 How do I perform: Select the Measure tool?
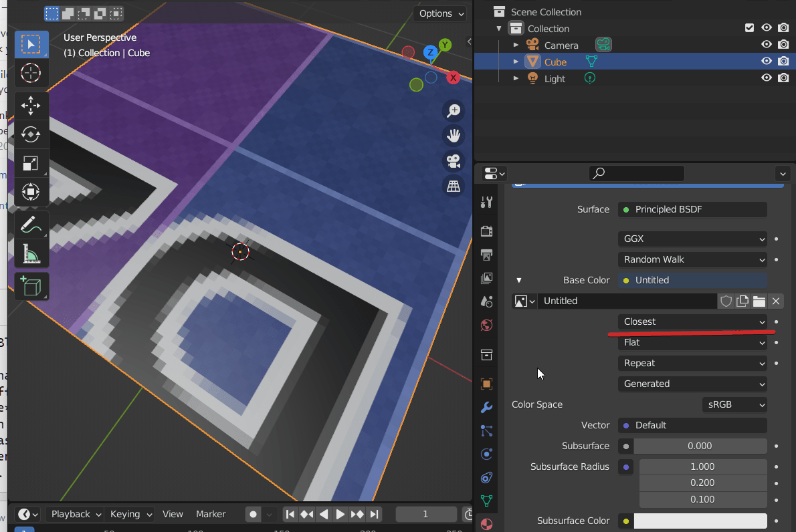click(x=31, y=254)
